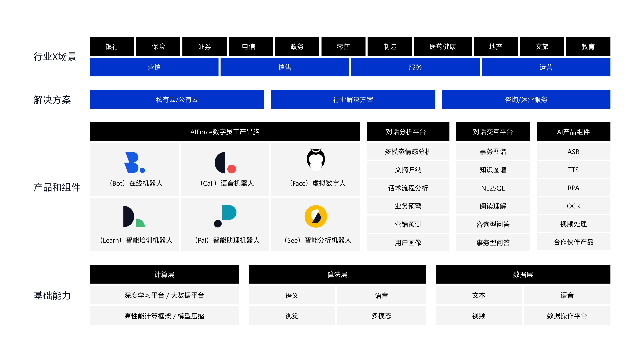Select the 医药健康 industry tab
The width and height of the screenshot is (644, 362).
443,46
